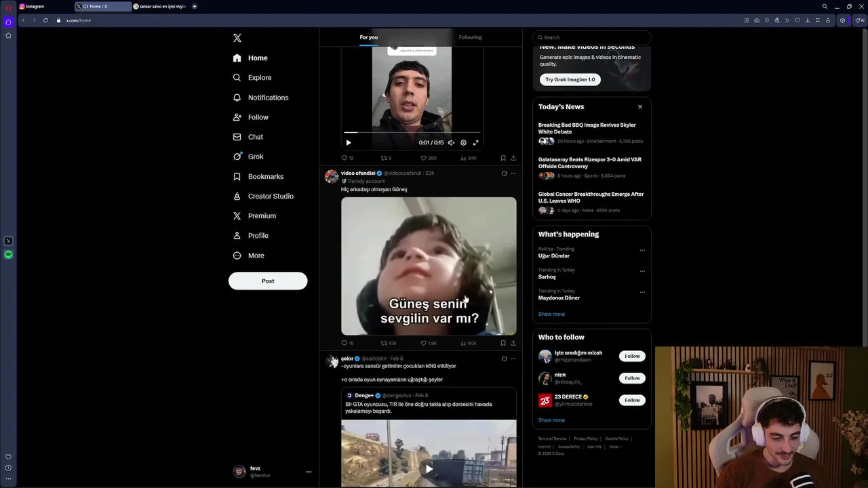
Task: Go to Home in X sidebar
Action: point(250,58)
